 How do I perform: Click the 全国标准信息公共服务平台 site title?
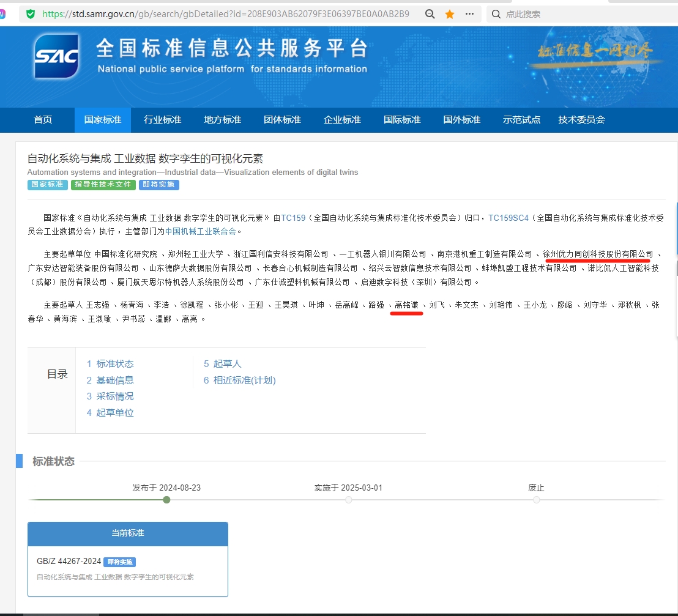232,48
